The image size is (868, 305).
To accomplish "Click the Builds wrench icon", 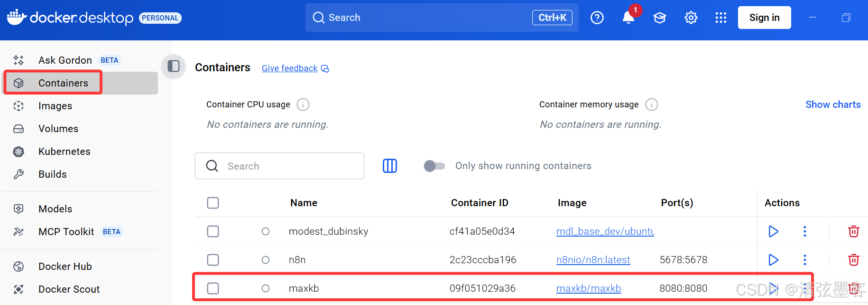I will [18, 174].
